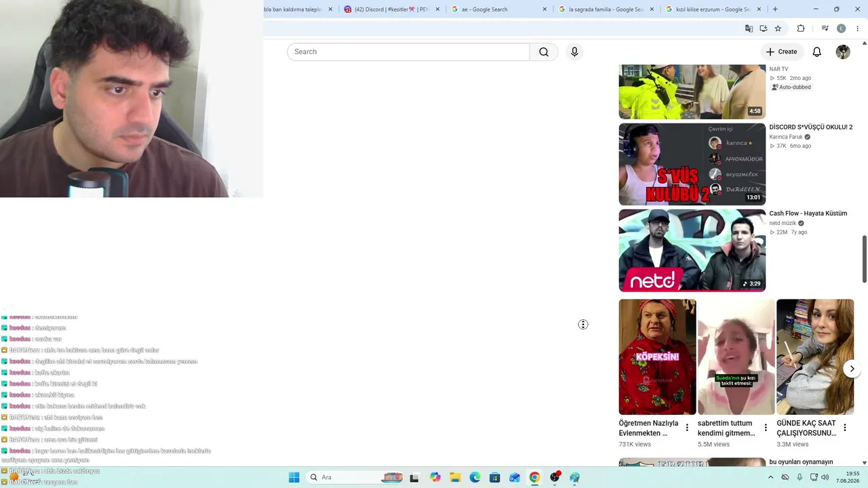The height and width of the screenshot is (488, 868).
Task: Open the Cash Flow netd video thumbnail
Action: (x=692, y=250)
